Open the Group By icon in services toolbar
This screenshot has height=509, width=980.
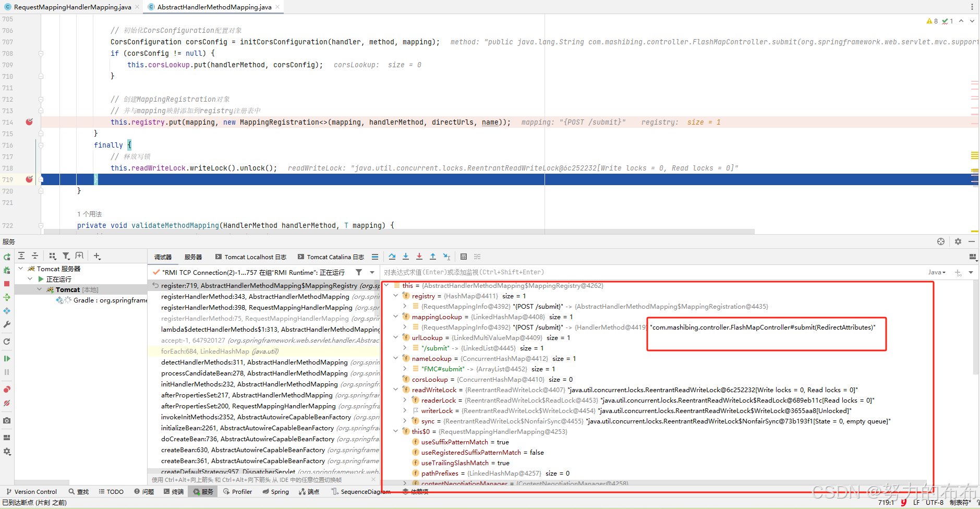[52, 256]
